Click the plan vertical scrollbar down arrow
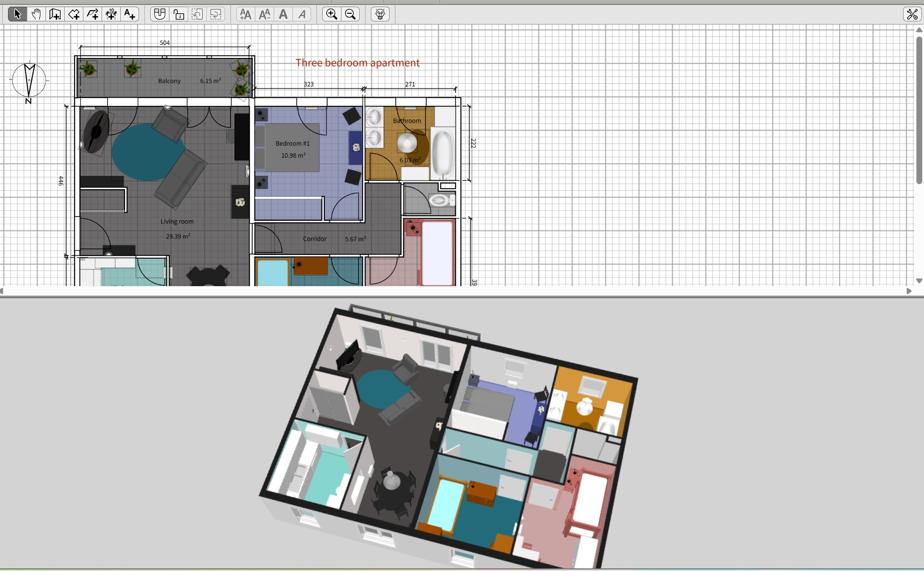924x571 pixels. pyautogui.click(x=919, y=281)
